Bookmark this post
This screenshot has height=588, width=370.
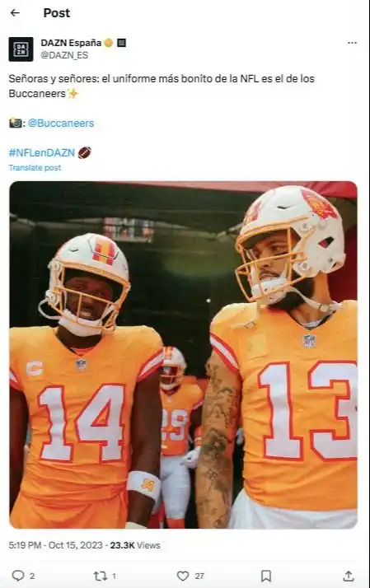266,576
